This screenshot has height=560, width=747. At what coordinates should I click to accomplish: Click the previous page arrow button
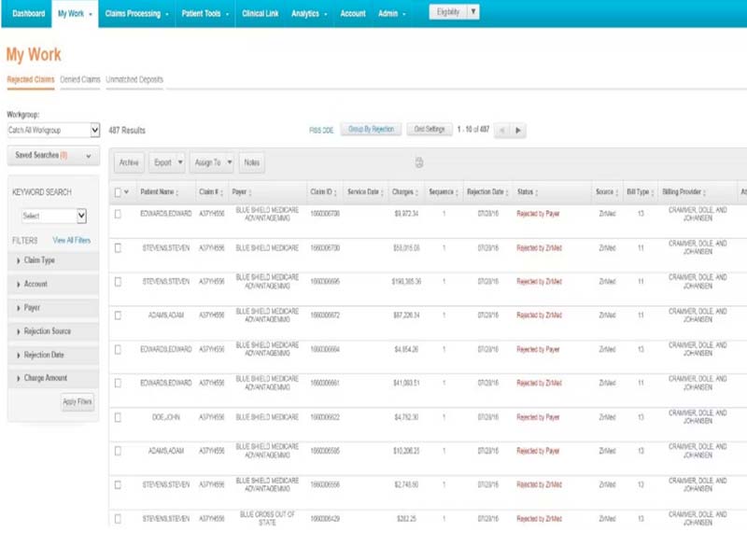(x=502, y=131)
